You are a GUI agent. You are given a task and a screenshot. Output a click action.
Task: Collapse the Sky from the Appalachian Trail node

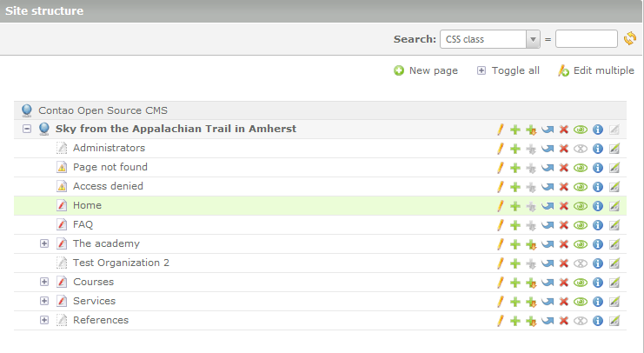pyautogui.click(x=27, y=130)
